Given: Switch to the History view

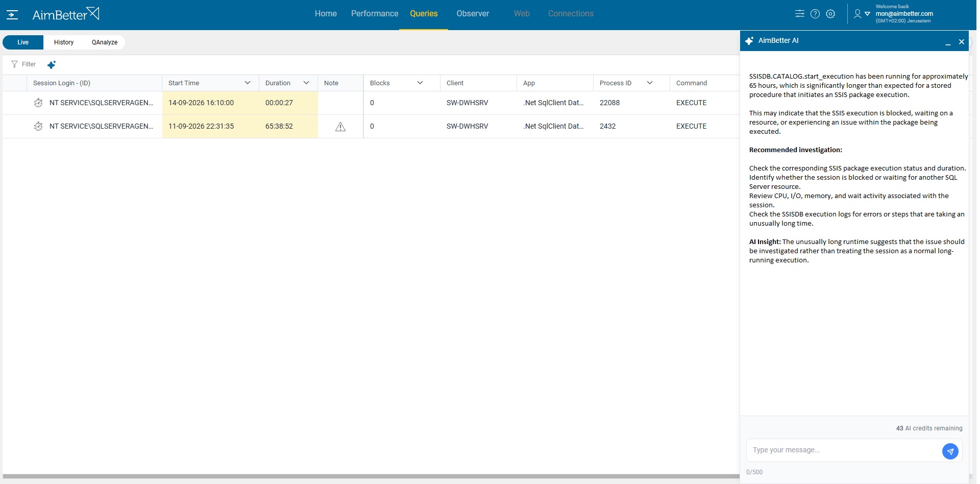Looking at the screenshot, I should tap(64, 42).
